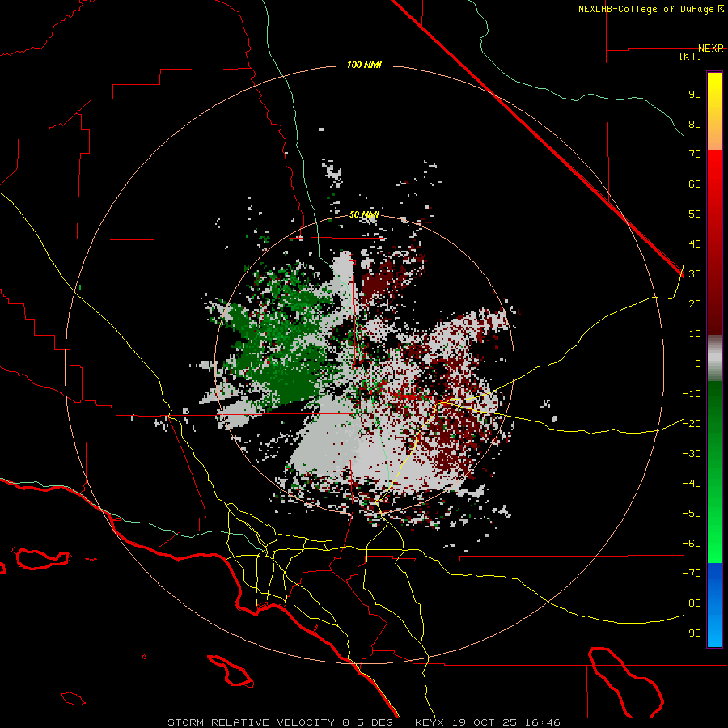Click the 0.5 DEG elevation text
Image resolution: width=728 pixels, height=728 pixels.
(x=368, y=722)
